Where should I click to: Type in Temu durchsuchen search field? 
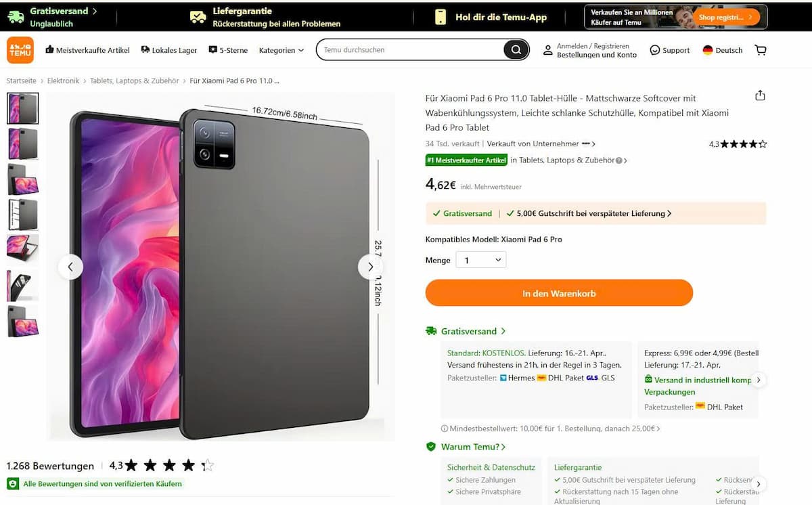(x=409, y=50)
